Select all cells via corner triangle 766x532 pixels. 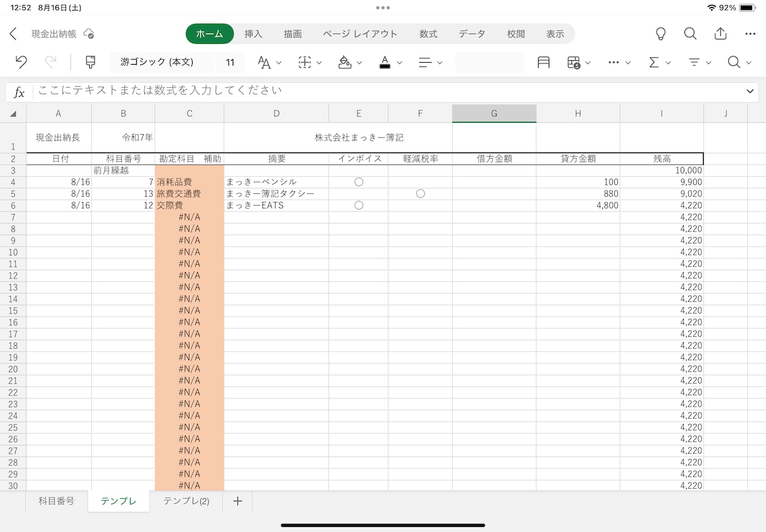pos(13,114)
